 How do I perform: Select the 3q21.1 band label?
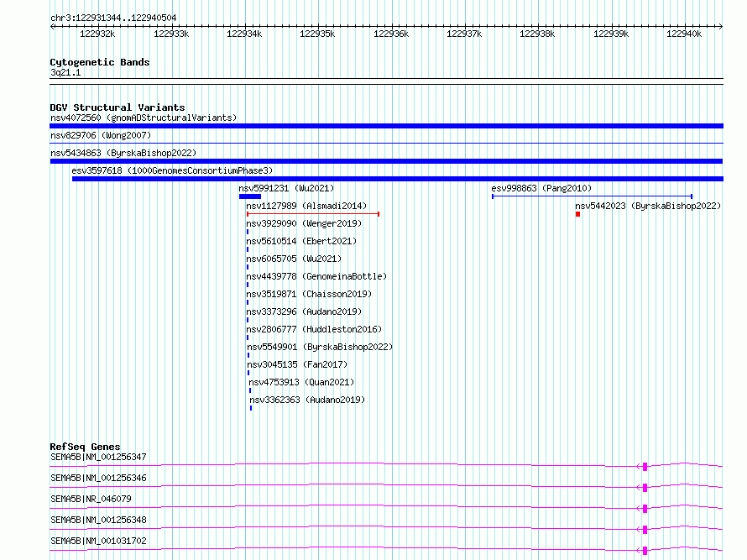(x=65, y=72)
